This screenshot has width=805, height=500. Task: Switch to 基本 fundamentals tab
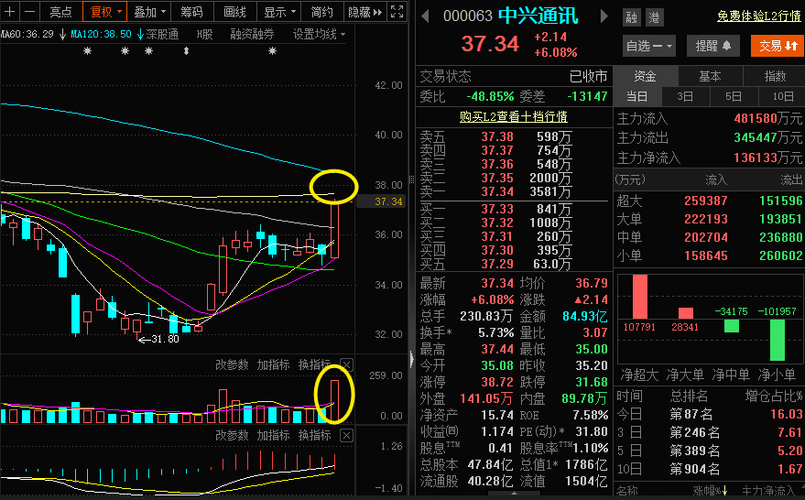(x=710, y=76)
